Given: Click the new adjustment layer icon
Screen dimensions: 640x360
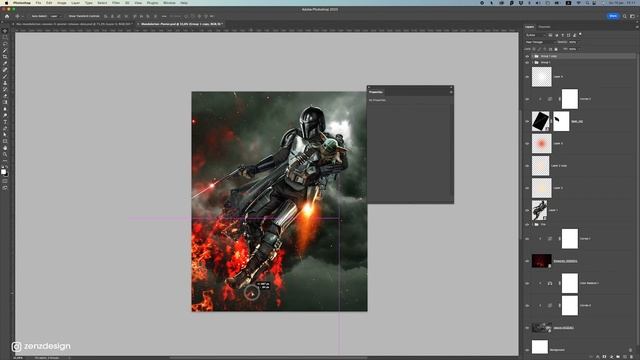Looking at the screenshot, I should [x=611, y=356].
